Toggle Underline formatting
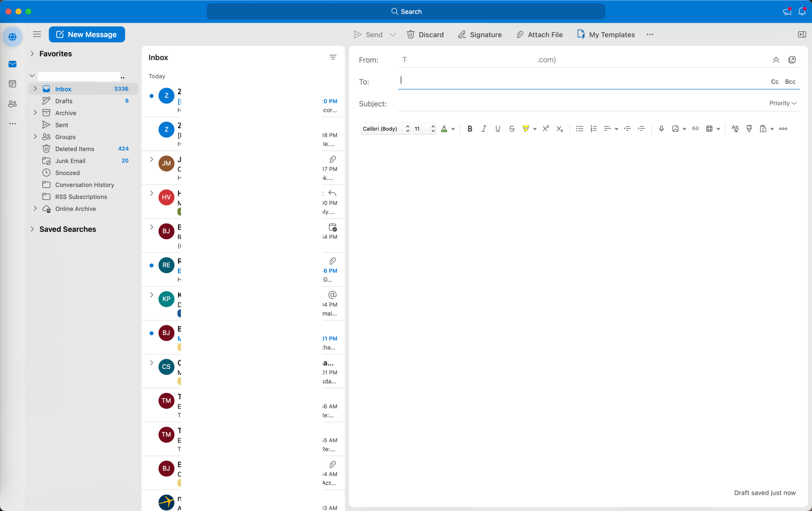The width and height of the screenshot is (812, 511). [x=498, y=129]
